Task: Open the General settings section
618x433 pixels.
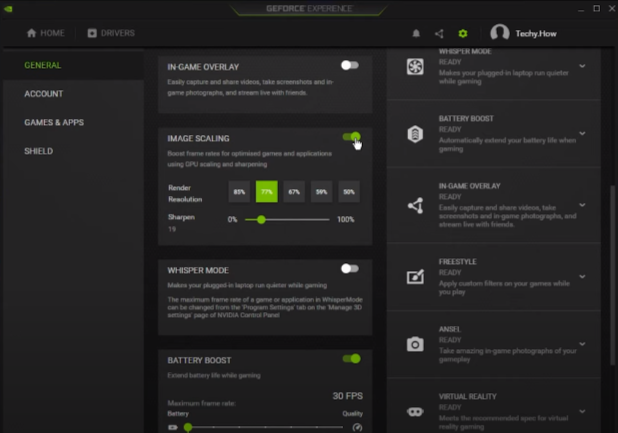Action: [43, 65]
